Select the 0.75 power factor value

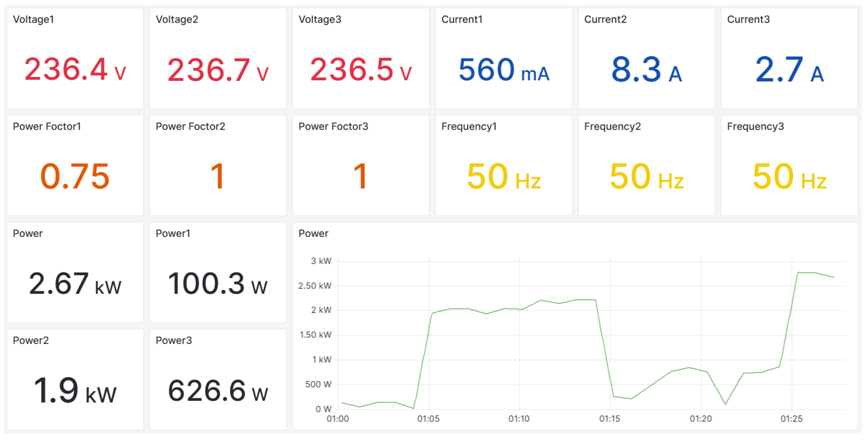75,176
